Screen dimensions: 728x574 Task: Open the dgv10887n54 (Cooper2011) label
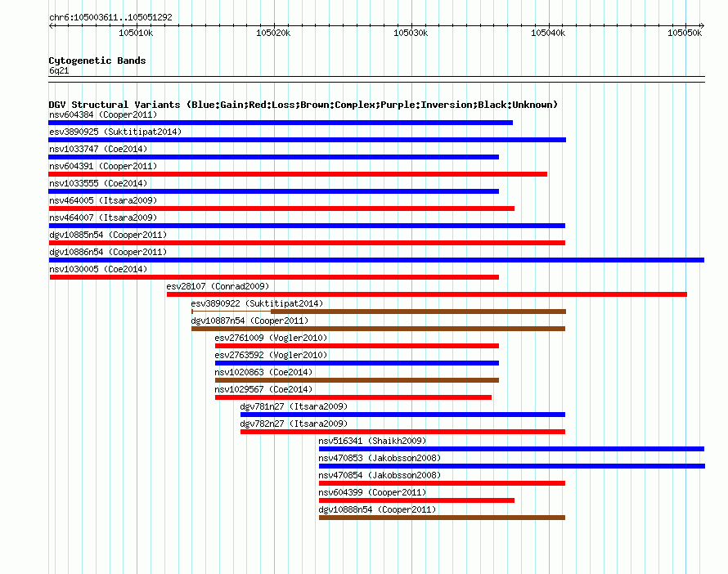tap(249, 321)
